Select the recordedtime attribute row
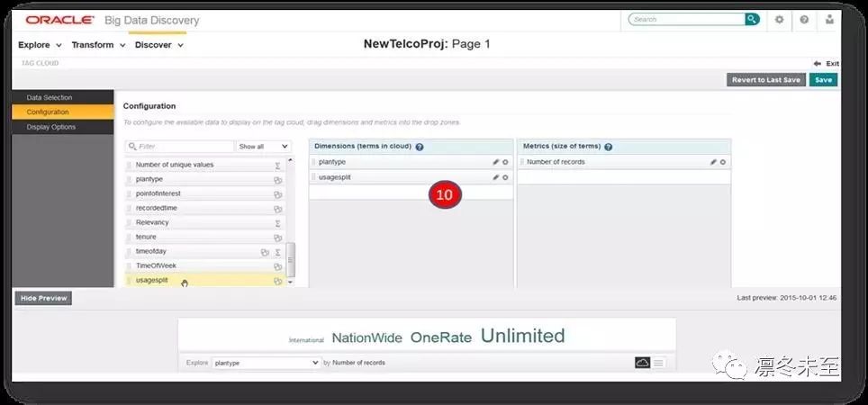Viewport: 868px width, 405px height. tap(205, 208)
